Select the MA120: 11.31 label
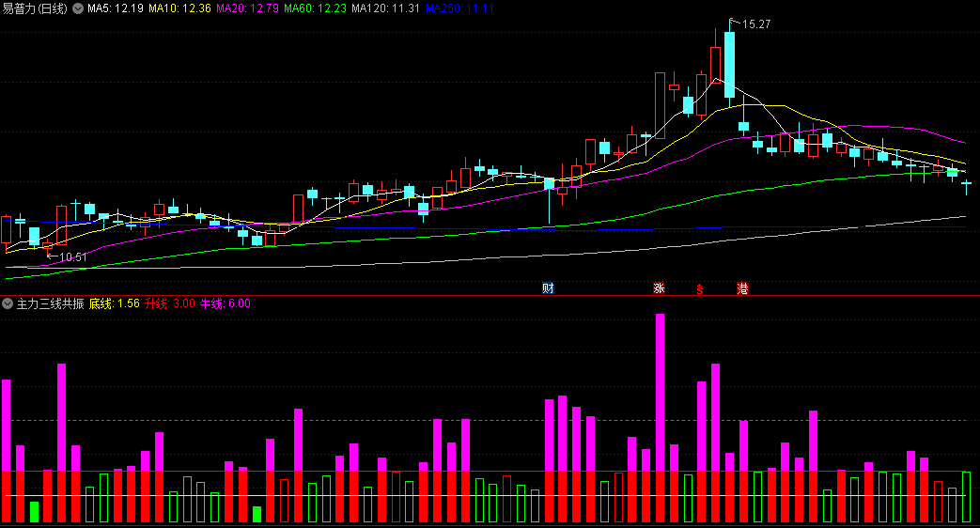 (x=385, y=8)
